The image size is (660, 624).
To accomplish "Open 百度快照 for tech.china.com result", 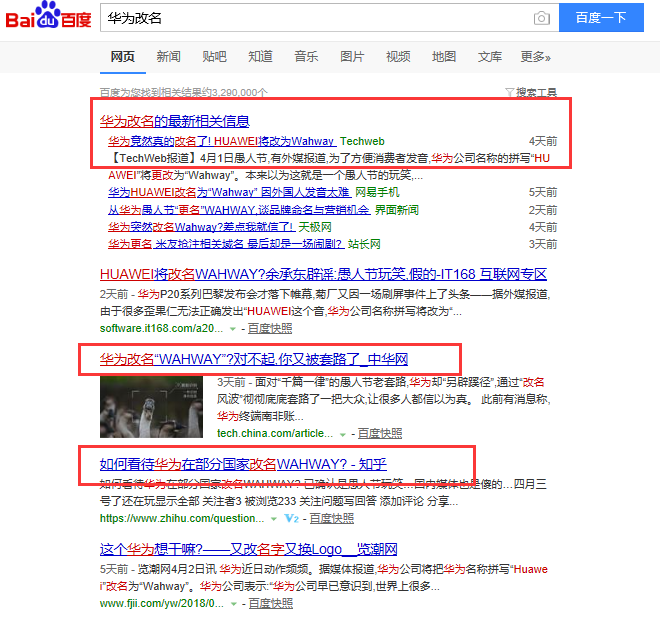I will [x=380, y=434].
